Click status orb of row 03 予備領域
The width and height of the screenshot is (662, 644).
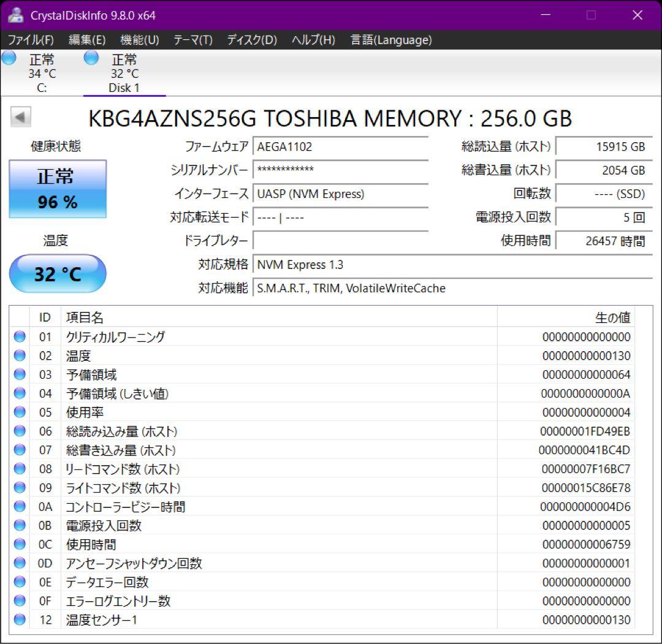coord(20,374)
